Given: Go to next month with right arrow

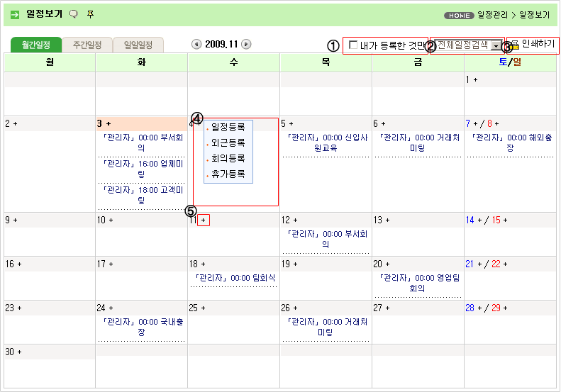Looking at the screenshot, I should coord(246,44).
